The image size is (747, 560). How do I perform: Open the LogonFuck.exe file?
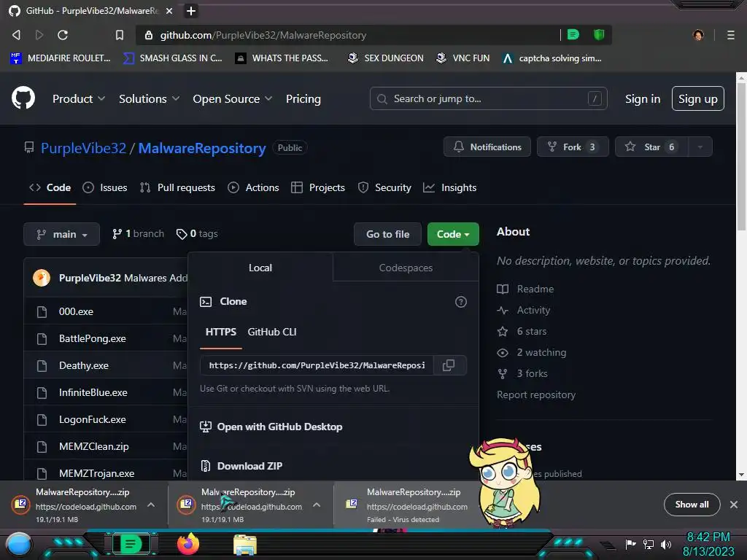tap(93, 419)
